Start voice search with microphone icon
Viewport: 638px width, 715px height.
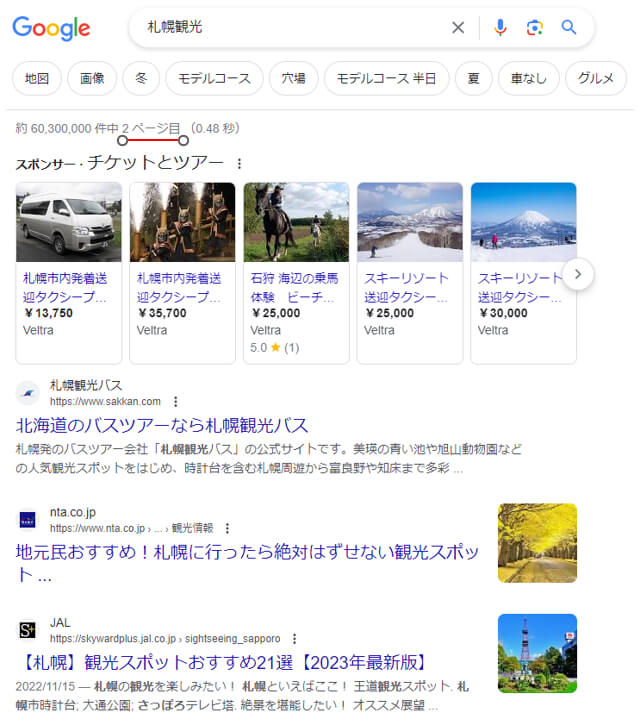tap(500, 28)
